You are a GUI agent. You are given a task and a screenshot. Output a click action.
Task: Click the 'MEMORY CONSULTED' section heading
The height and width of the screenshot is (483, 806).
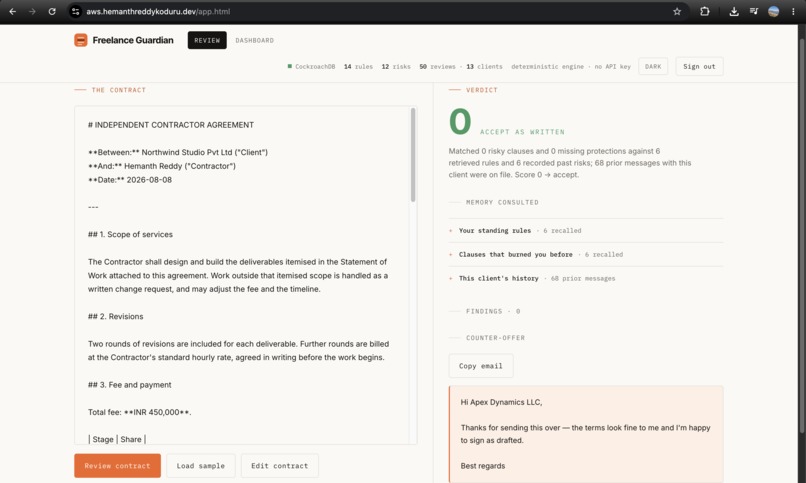(502, 202)
